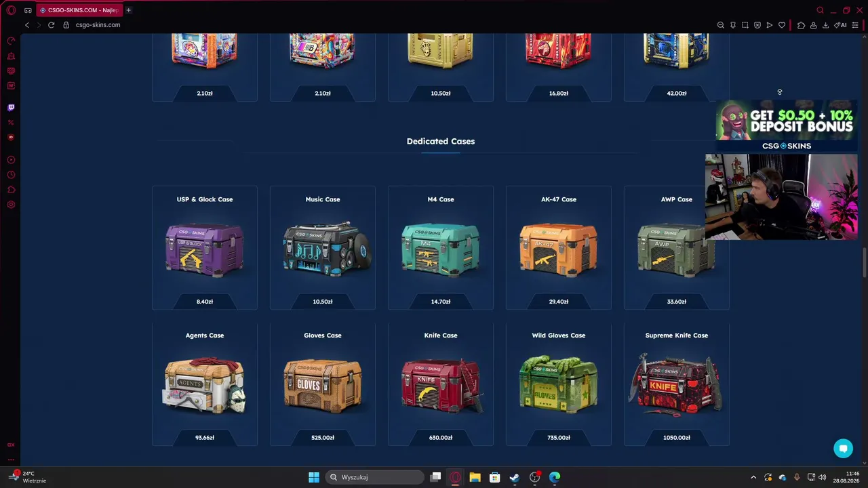Click the 42.00zł price label
The height and width of the screenshot is (488, 868).
click(677, 94)
